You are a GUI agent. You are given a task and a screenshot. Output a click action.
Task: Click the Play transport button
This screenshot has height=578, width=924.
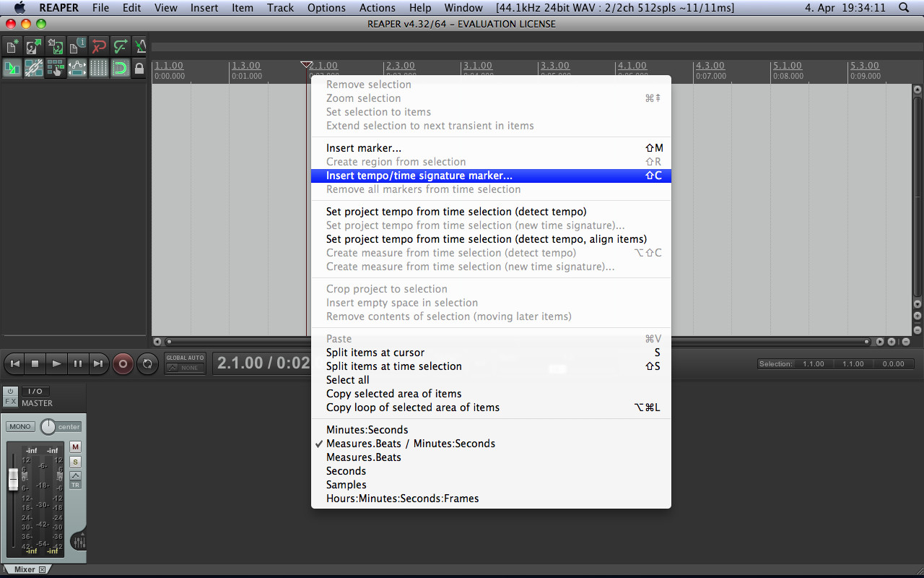(56, 364)
